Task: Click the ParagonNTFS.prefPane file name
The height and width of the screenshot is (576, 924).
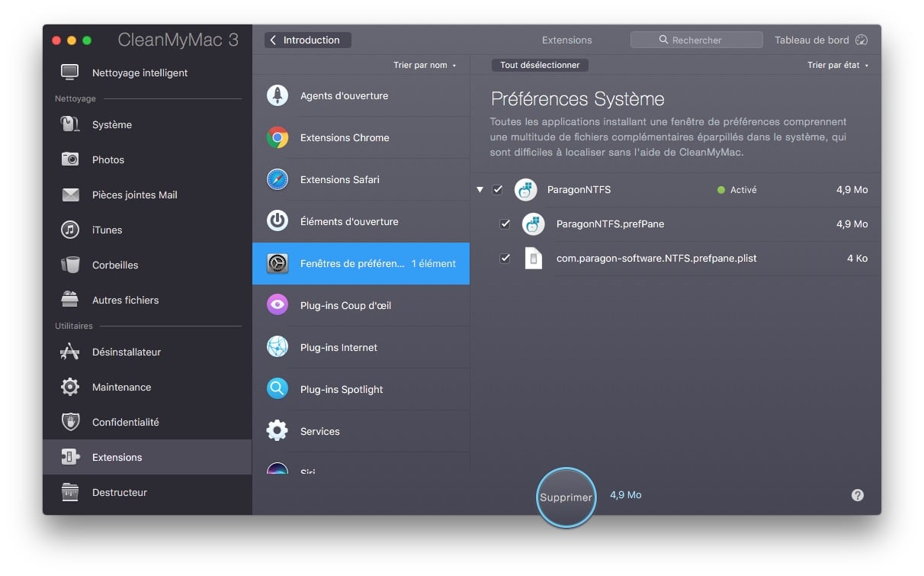Action: tap(610, 224)
